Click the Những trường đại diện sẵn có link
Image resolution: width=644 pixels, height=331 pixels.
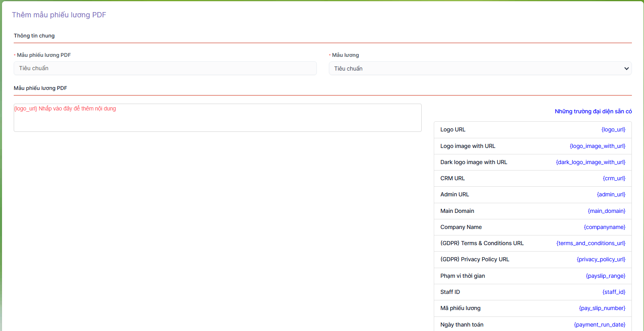click(593, 111)
